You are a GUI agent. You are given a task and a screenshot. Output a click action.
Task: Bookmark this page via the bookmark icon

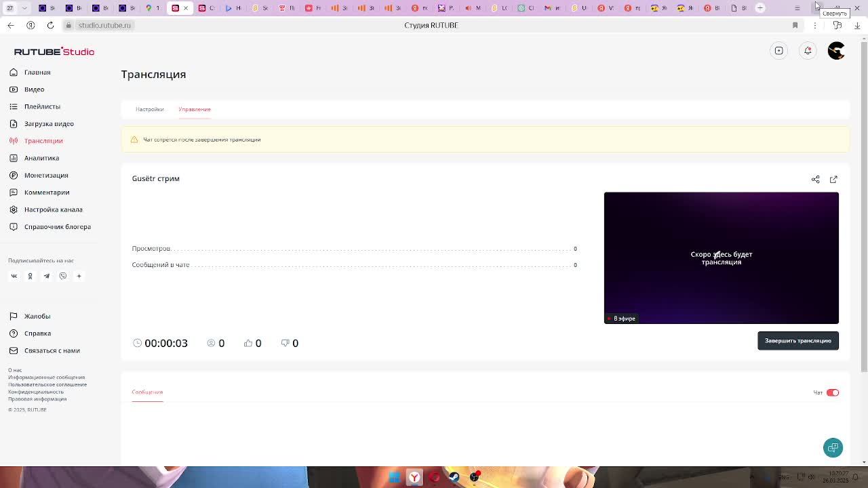point(795,25)
